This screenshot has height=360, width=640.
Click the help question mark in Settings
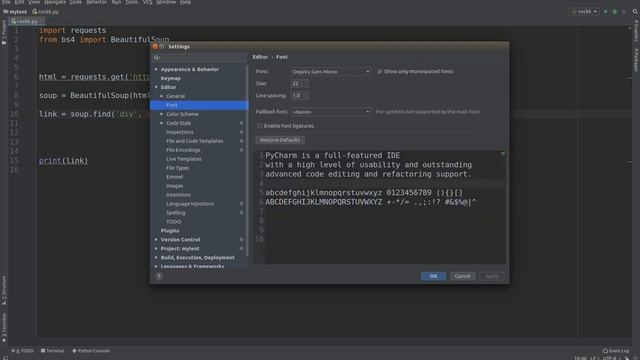tap(159, 276)
